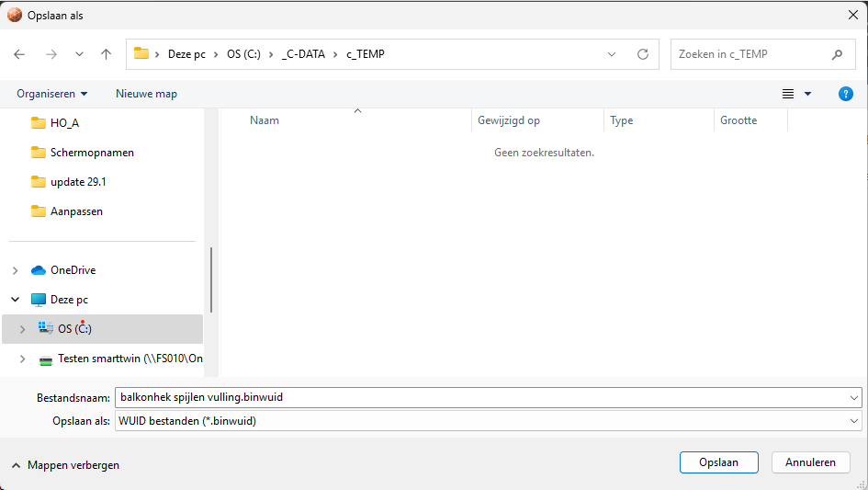The height and width of the screenshot is (490, 868).
Task: Go up one folder level
Action: (106, 54)
